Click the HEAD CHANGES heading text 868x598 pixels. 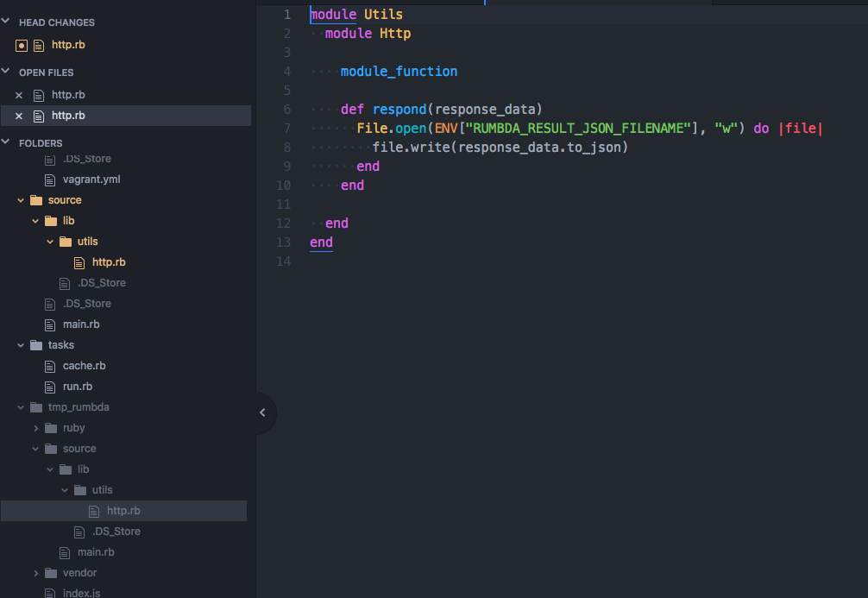57,22
